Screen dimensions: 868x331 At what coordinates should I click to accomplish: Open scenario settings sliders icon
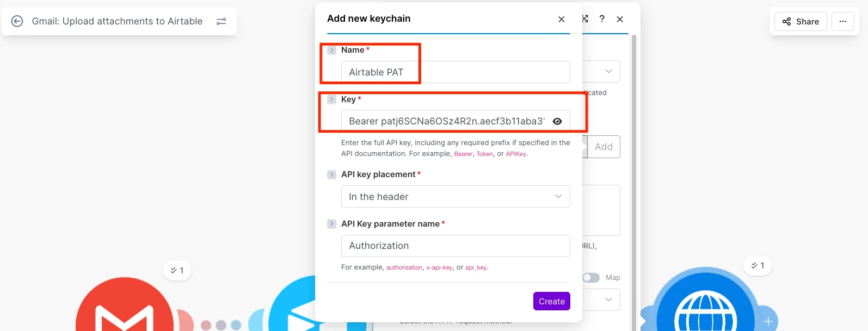point(221,21)
